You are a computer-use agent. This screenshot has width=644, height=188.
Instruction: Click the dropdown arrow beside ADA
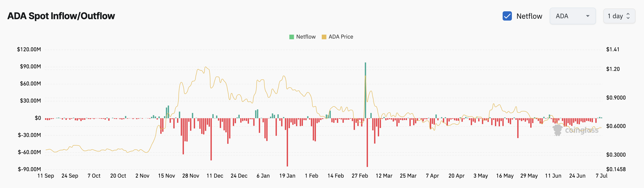pos(587,16)
